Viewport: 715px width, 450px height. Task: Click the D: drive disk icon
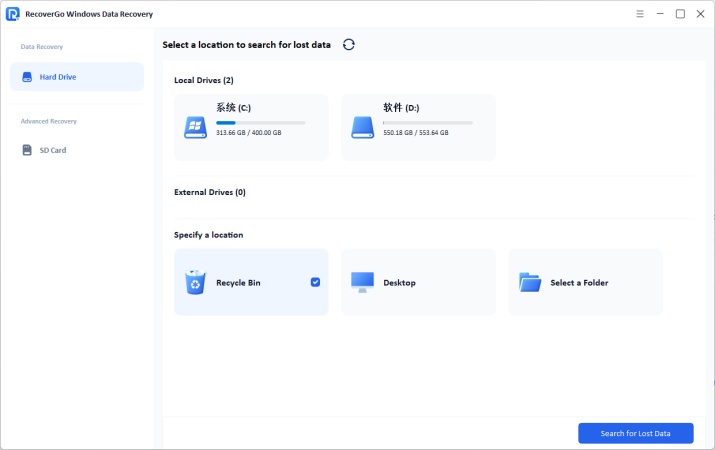tap(362, 127)
